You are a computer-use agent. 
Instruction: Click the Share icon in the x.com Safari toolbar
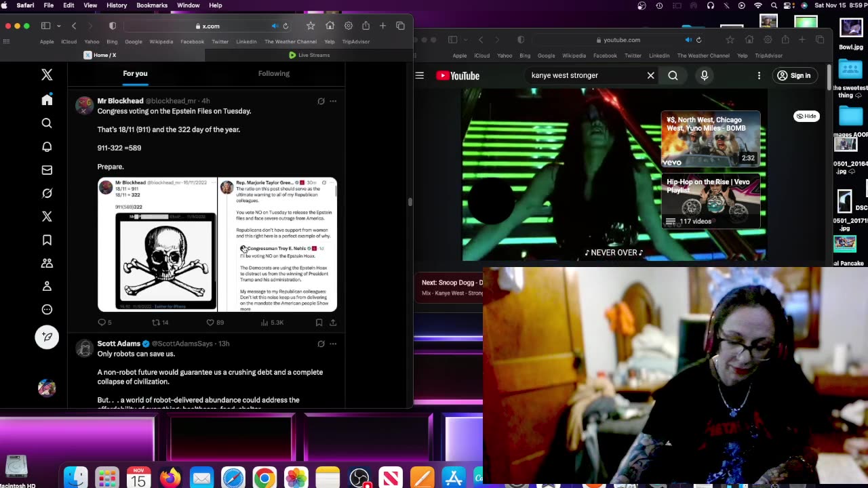click(x=366, y=26)
